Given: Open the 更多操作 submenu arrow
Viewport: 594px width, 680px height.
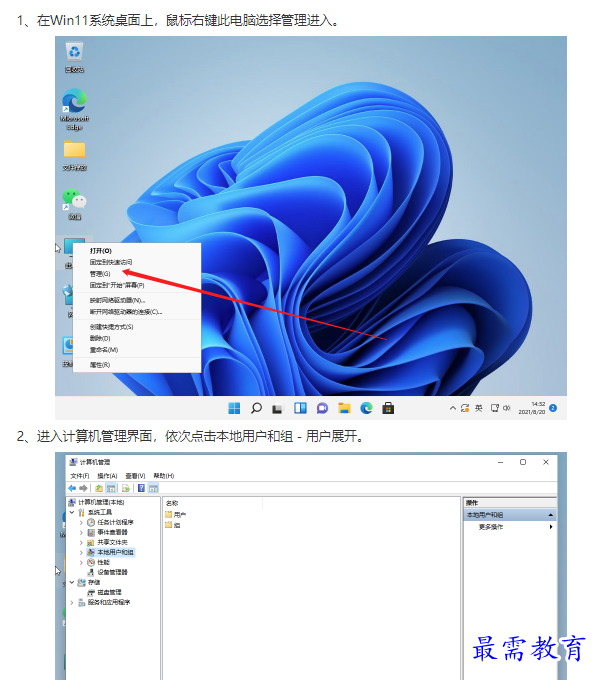Looking at the screenshot, I should (551, 527).
